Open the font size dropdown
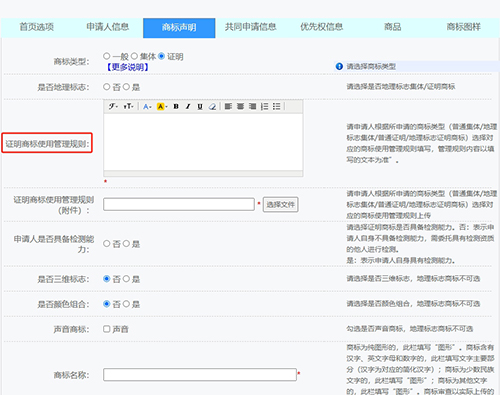 coord(128,106)
